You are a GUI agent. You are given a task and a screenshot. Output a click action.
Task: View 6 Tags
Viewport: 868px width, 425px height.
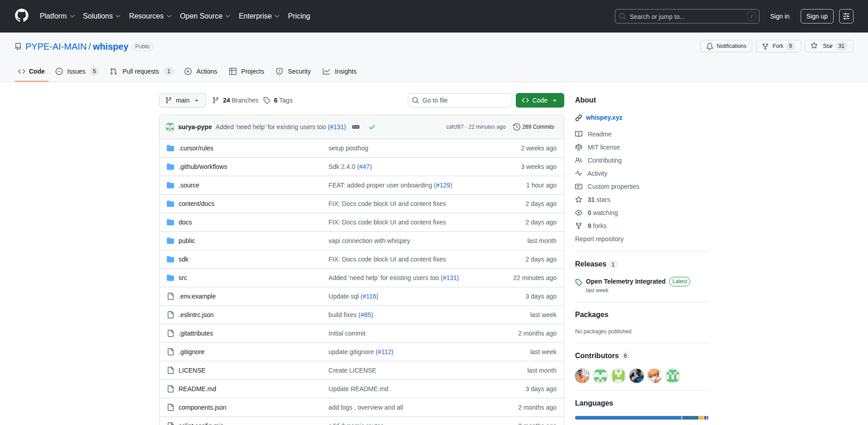(278, 100)
